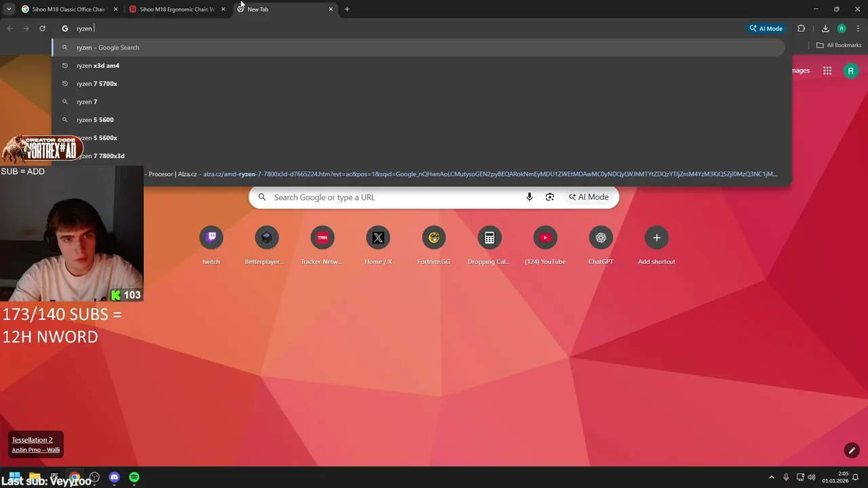Screen dimensions: 868x488
Task: Open the Home / X shortcut
Action: click(x=378, y=245)
